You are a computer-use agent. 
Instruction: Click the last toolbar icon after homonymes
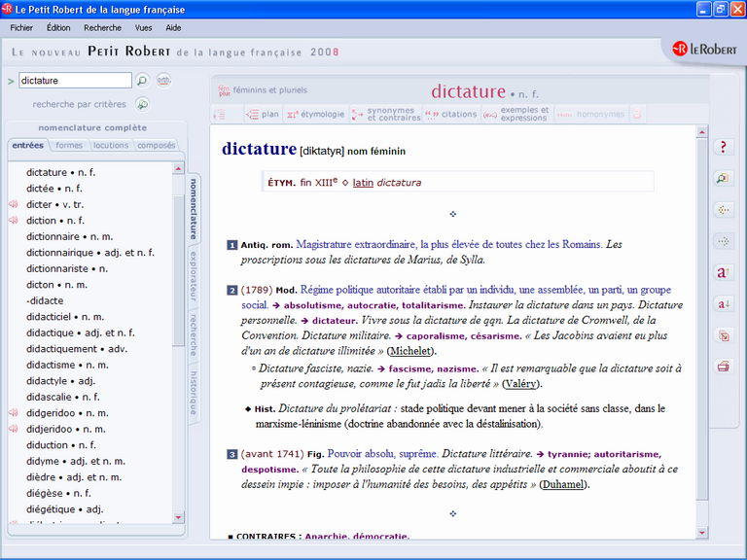(x=637, y=115)
